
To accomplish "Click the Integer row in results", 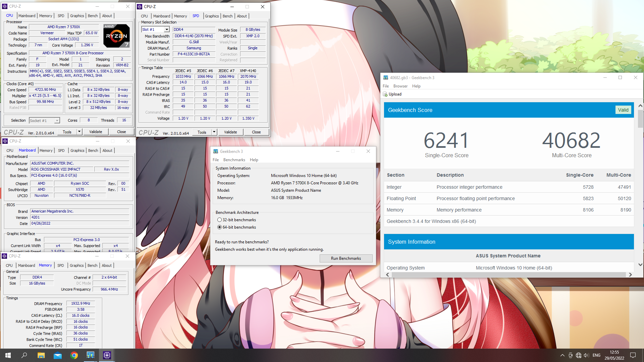I will tap(509, 187).
